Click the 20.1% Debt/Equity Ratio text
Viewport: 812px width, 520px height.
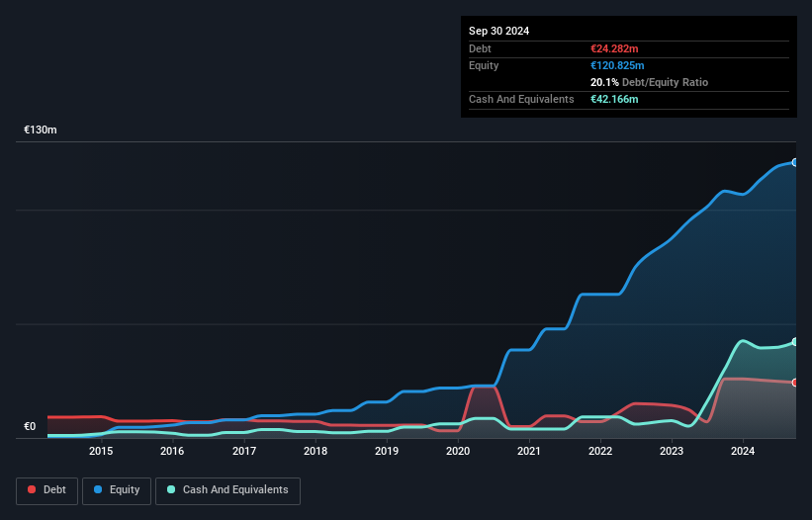649,82
